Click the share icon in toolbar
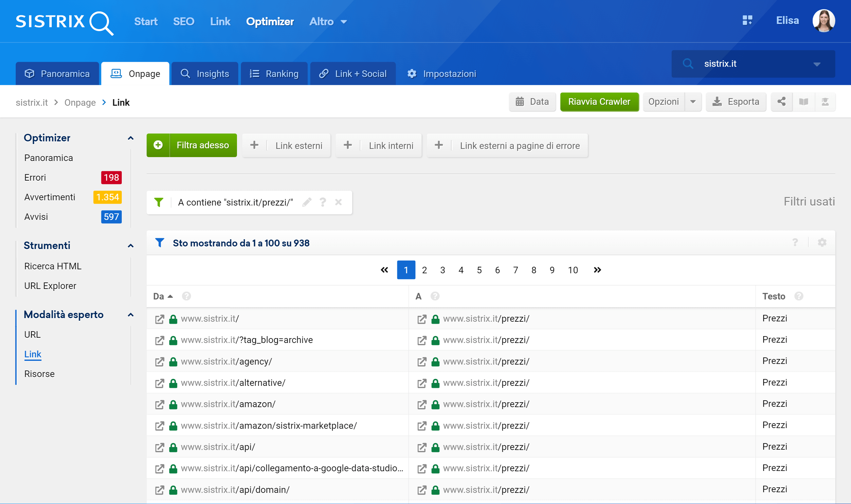 (781, 101)
